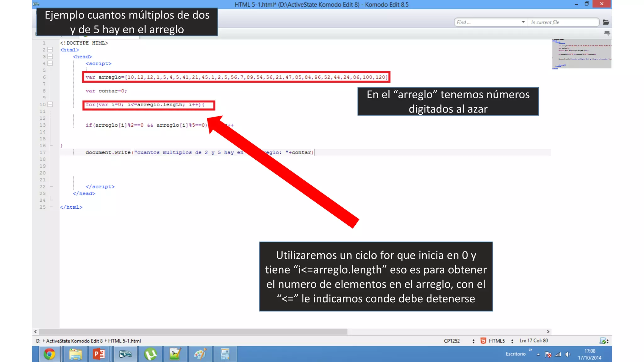
Task: Open Komodo Edit from the taskbar
Action: [x=125, y=354]
